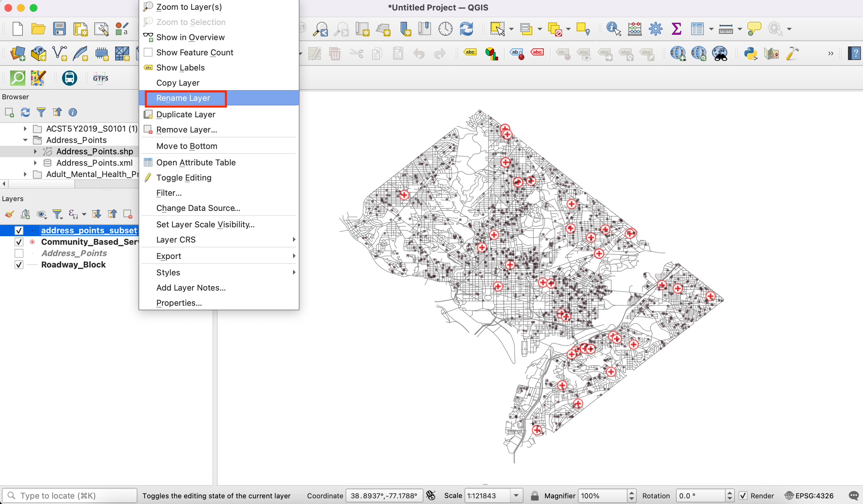Open the Temporal Controller clock icon

tap(445, 29)
